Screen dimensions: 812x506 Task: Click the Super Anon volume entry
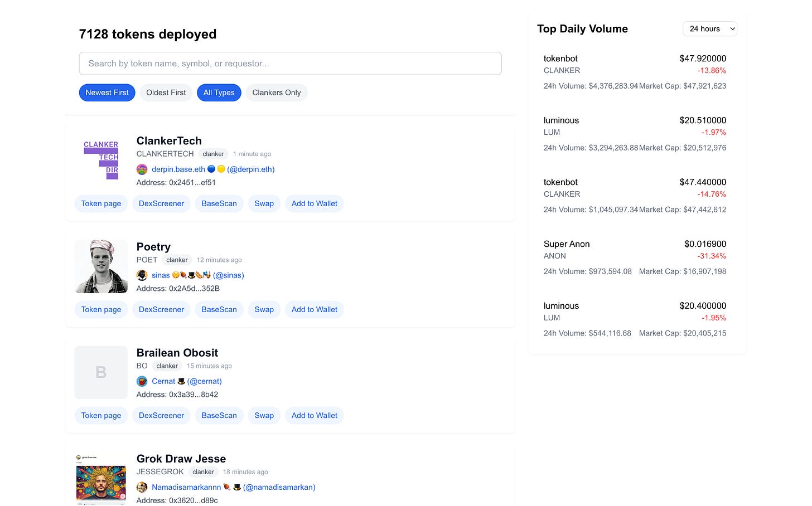(x=635, y=257)
